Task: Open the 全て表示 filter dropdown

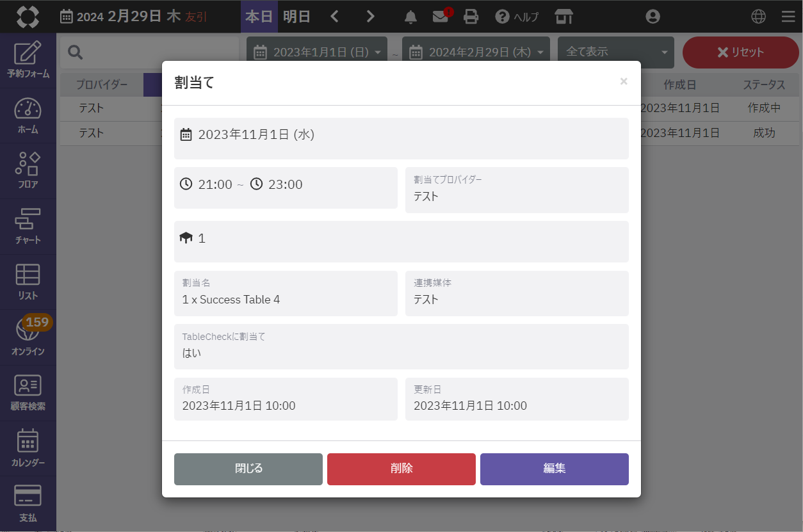Action: pyautogui.click(x=615, y=52)
